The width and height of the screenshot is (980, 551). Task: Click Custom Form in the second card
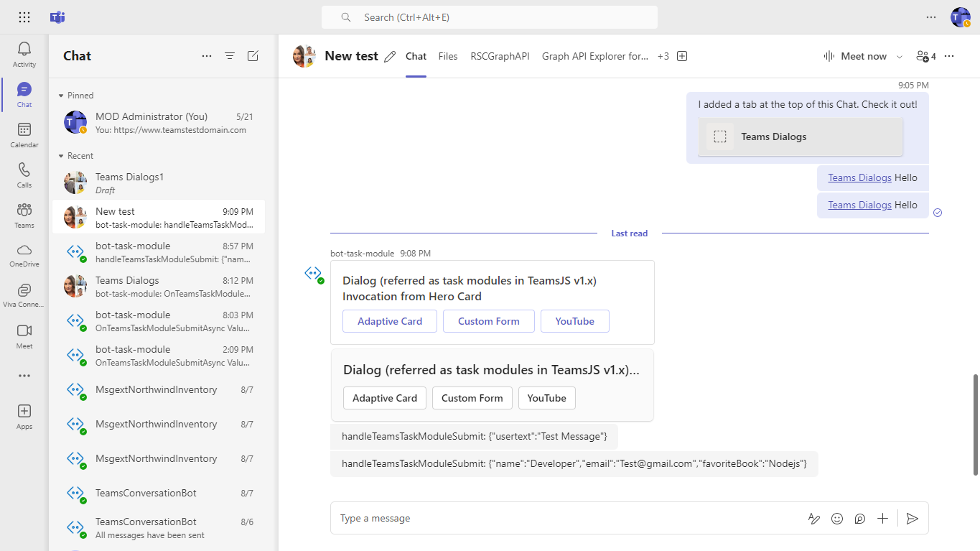[472, 398]
